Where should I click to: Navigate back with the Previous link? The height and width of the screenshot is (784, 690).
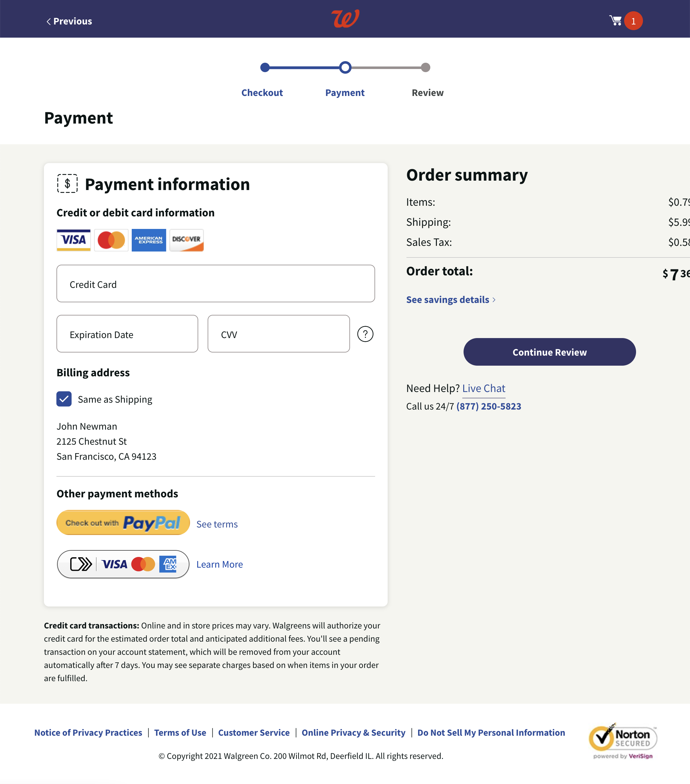[x=69, y=21]
